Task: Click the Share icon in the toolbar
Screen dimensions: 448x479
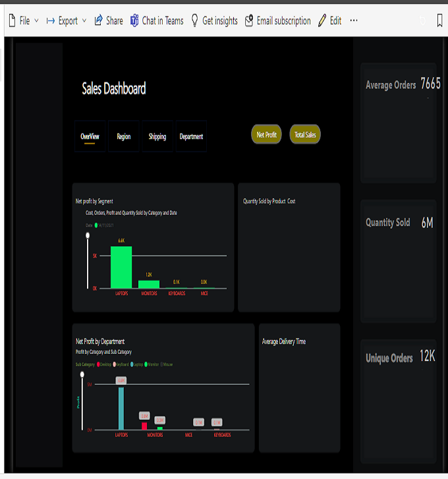Action: (x=98, y=20)
